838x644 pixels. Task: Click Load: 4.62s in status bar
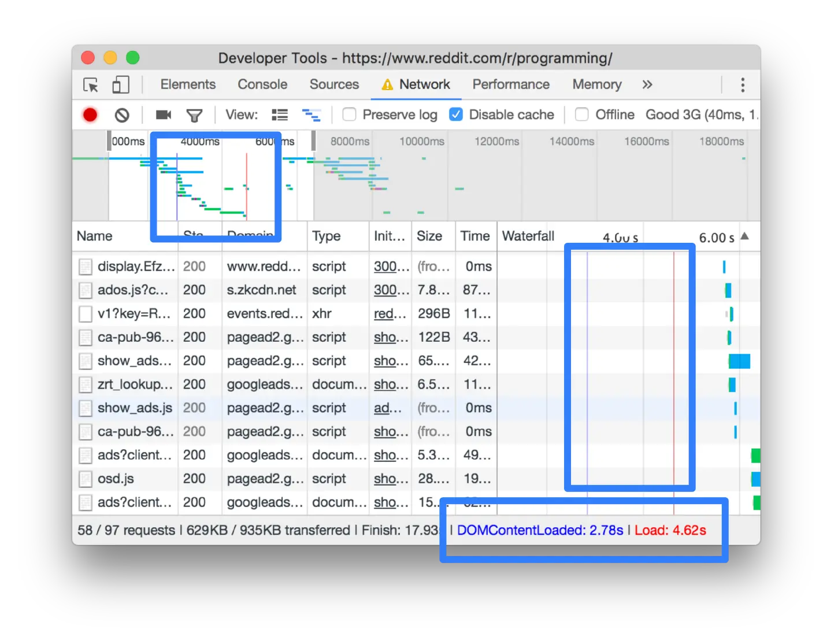(x=670, y=530)
